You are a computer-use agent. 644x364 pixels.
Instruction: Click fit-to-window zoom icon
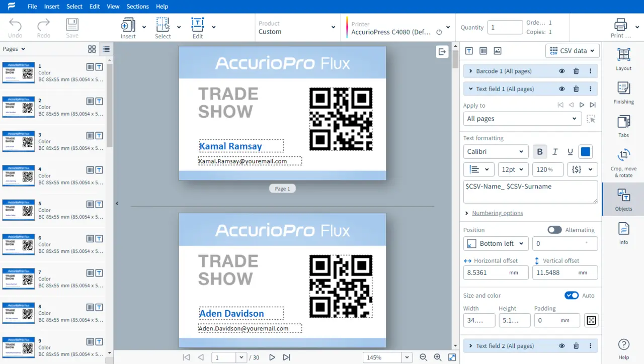pos(452,357)
